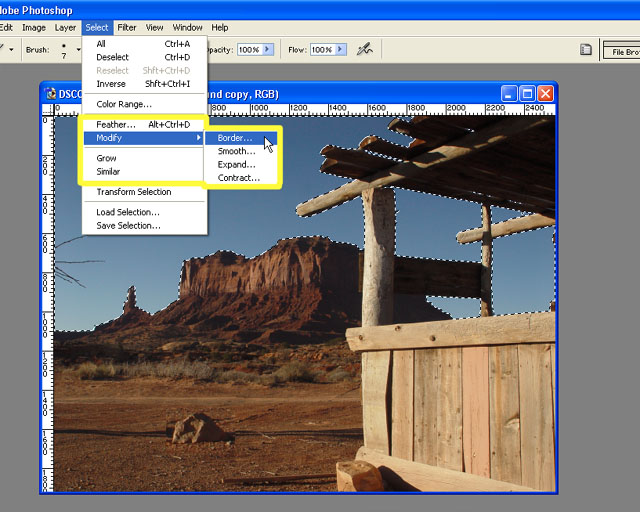Toggle the Brushes palette icon
The height and width of the screenshot is (512, 640).
(x=586, y=50)
